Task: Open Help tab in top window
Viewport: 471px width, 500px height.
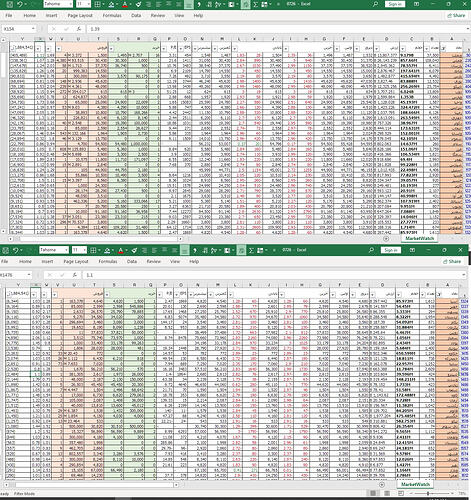Action: [x=198, y=16]
